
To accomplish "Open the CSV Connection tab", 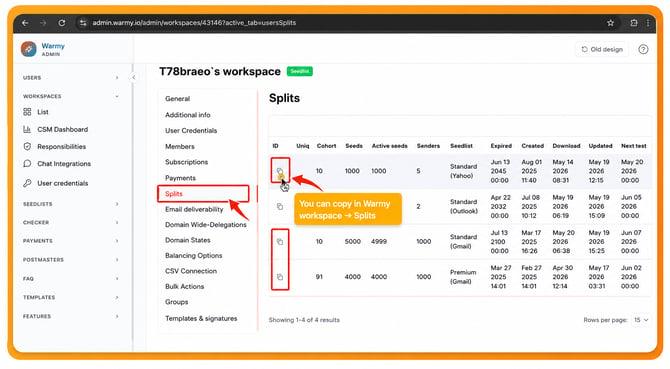I will pos(191,271).
